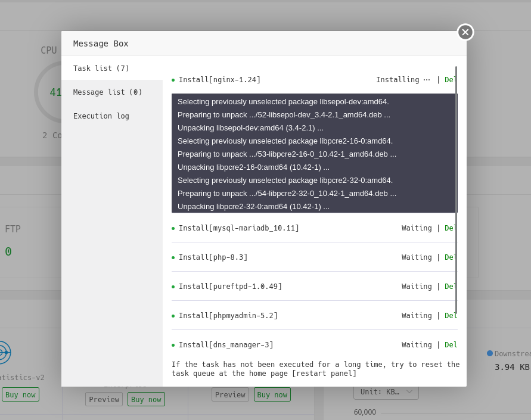Click the task list vertical scrollbar
Viewport: 531px width, 420px height.
456,191
